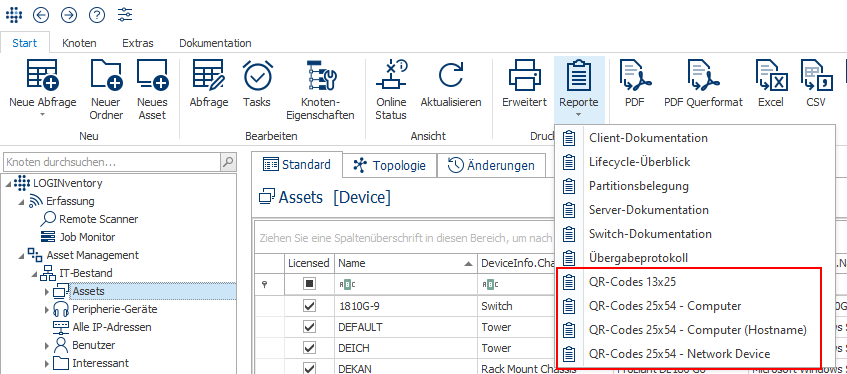Collapse the IT-Bestand node

(35, 273)
